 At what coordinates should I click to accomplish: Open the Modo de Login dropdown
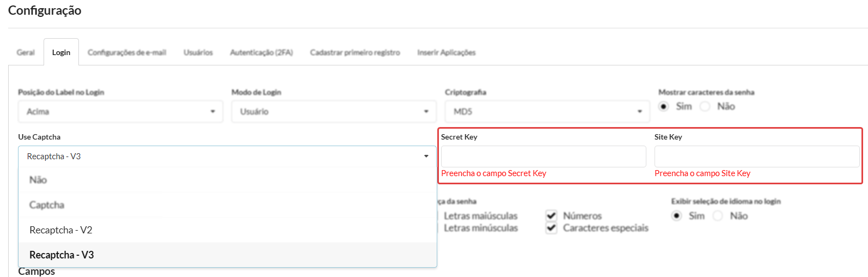pos(334,112)
